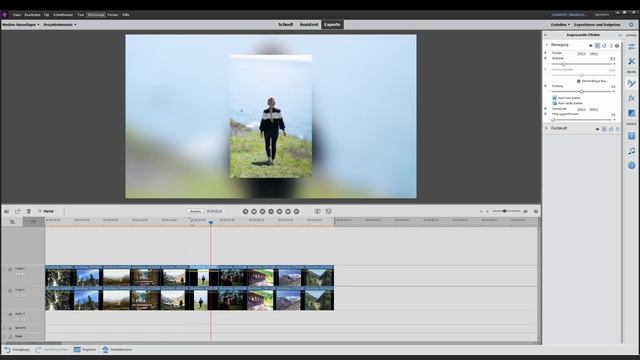The height and width of the screenshot is (360, 640).
Task: Open the applied effects fx-pencil sidebar icon
Action: tap(631, 83)
